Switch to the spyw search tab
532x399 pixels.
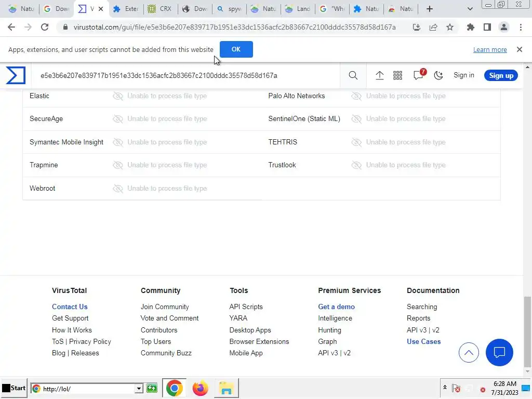click(x=229, y=9)
